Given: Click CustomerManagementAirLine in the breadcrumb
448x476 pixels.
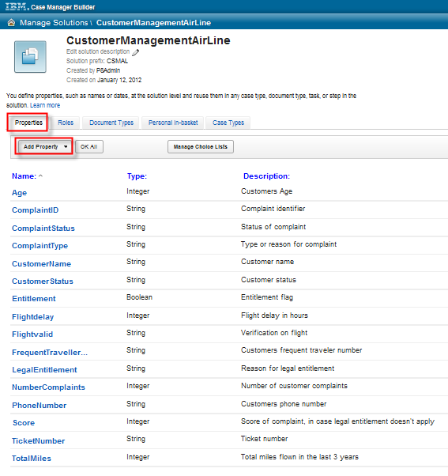Looking at the screenshot, I should [153, 23].
